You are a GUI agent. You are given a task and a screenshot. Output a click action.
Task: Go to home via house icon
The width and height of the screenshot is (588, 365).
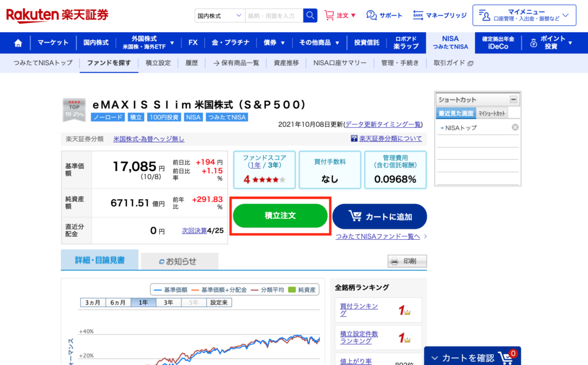[x=18, y=42]
